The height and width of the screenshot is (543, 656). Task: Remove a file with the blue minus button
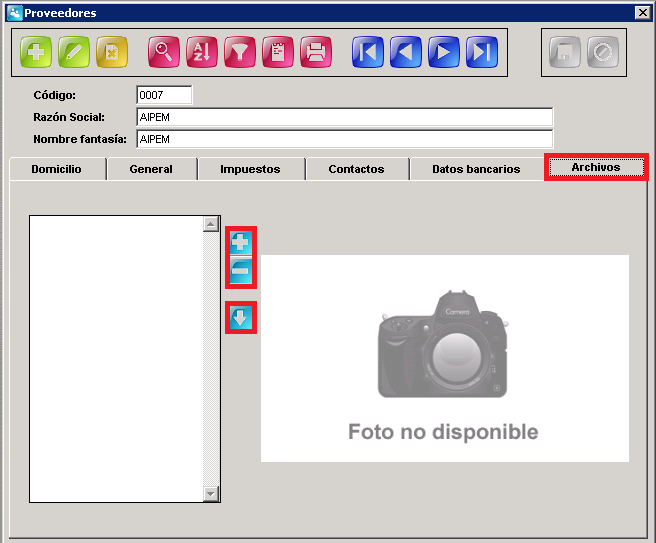click(x=241, y=270)
